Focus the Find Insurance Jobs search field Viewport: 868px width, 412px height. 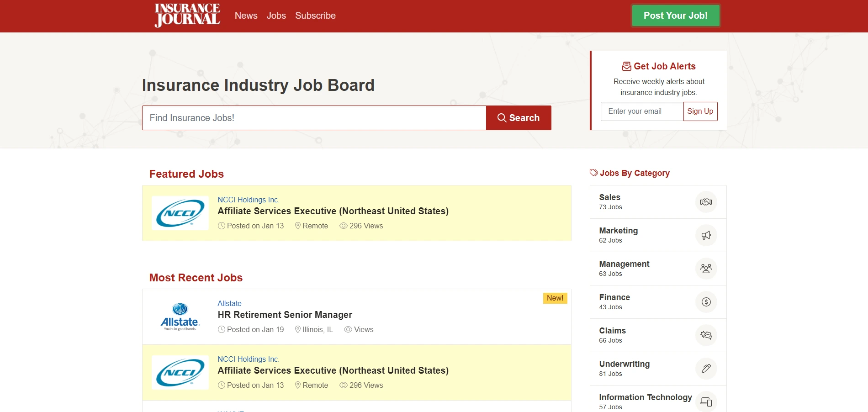pos(314,118)
